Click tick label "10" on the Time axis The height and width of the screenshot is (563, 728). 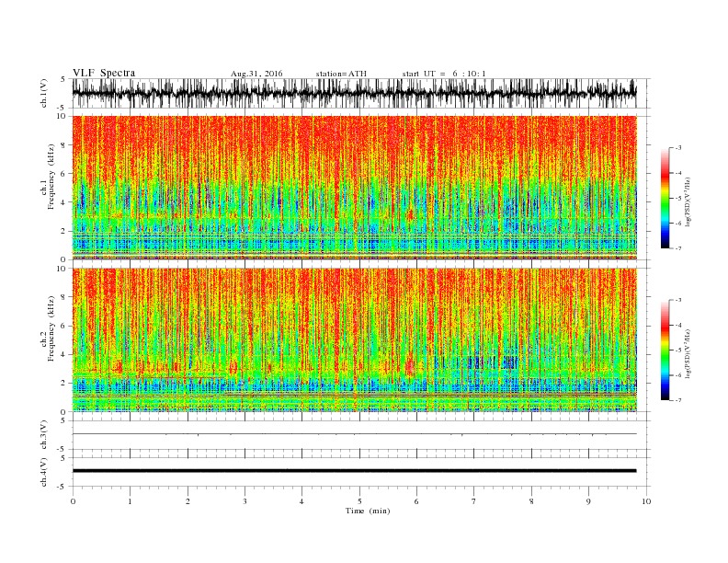(646, 501)
